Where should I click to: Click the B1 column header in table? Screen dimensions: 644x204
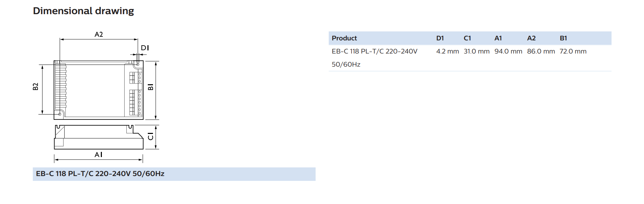tap(563, 38)
